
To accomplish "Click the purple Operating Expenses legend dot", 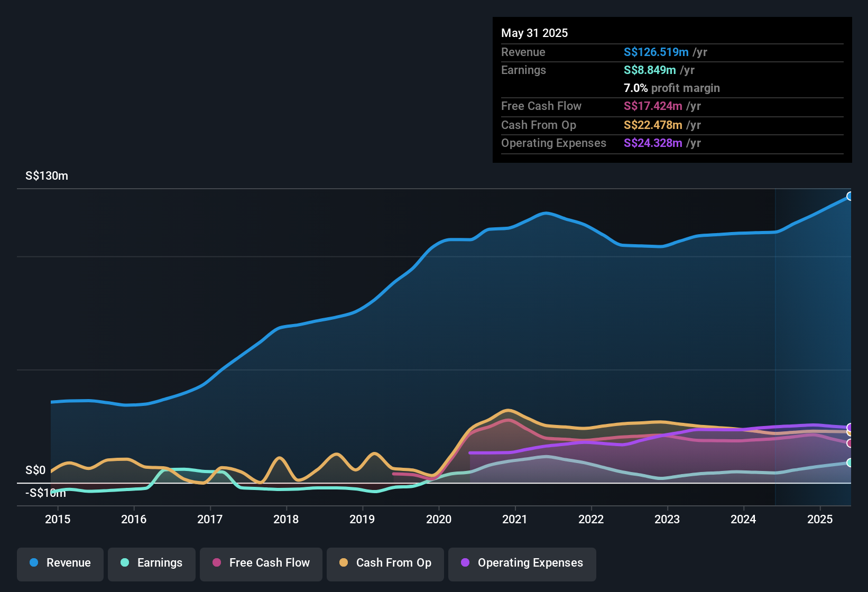I will pos(465,562).
